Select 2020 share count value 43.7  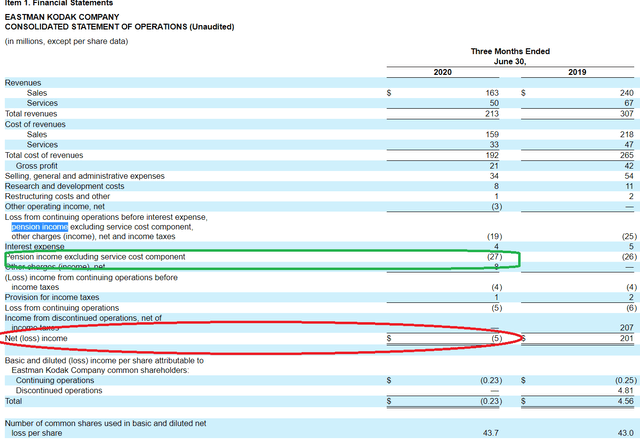[490, 433]
